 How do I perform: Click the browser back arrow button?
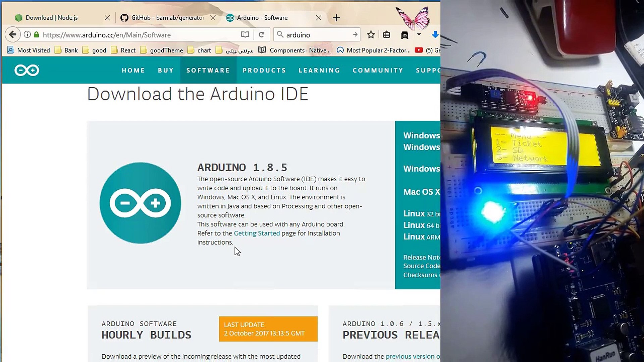(13, 35)
